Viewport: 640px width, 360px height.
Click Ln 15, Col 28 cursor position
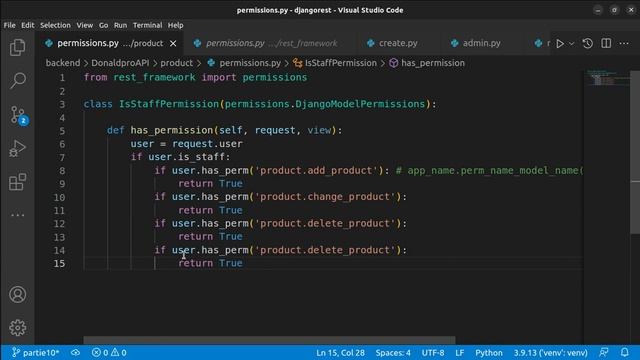click(340, 353)
